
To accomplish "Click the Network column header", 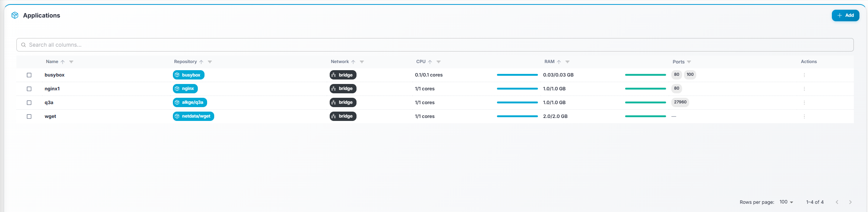I will click(340, 62).
